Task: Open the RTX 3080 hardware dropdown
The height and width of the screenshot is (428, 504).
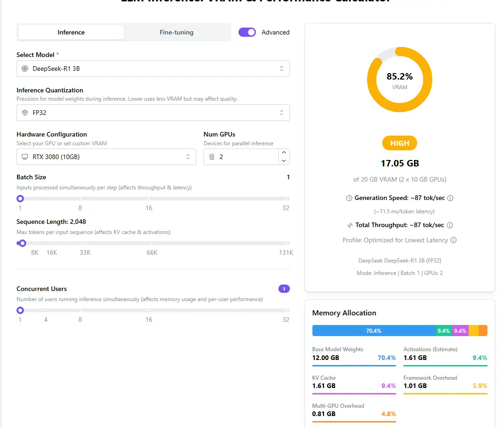Action: click(x=106, y=157)
